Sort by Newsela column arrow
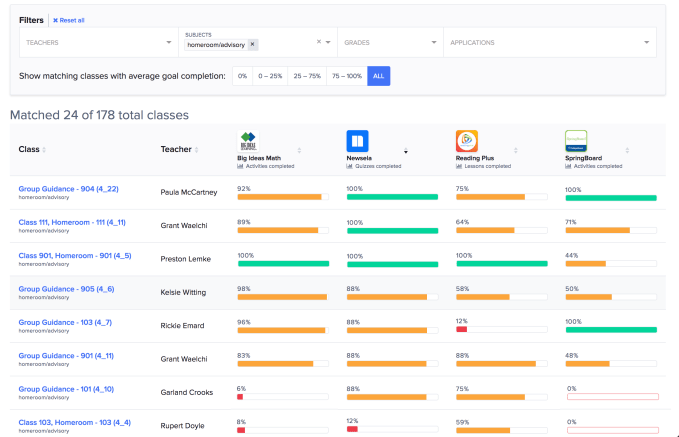 (406, 151)
